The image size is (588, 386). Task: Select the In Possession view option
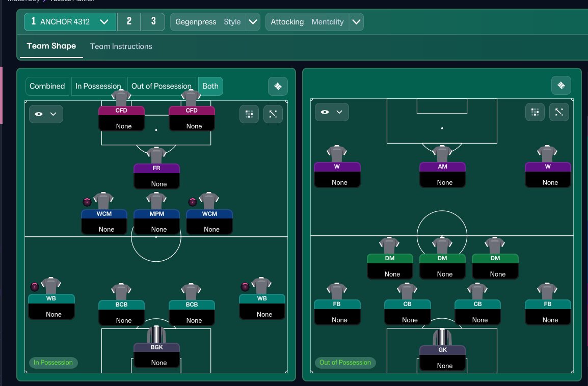click(98, 86)
